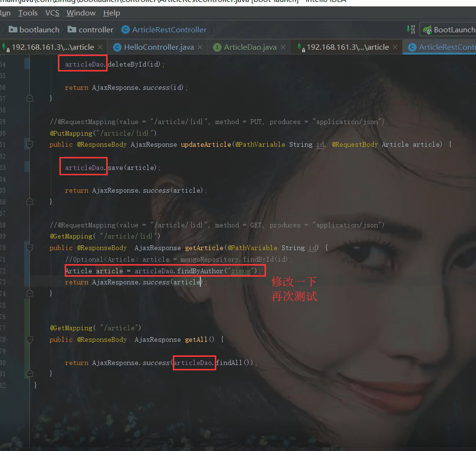Click the updateArticle method name

pos(206,144)
